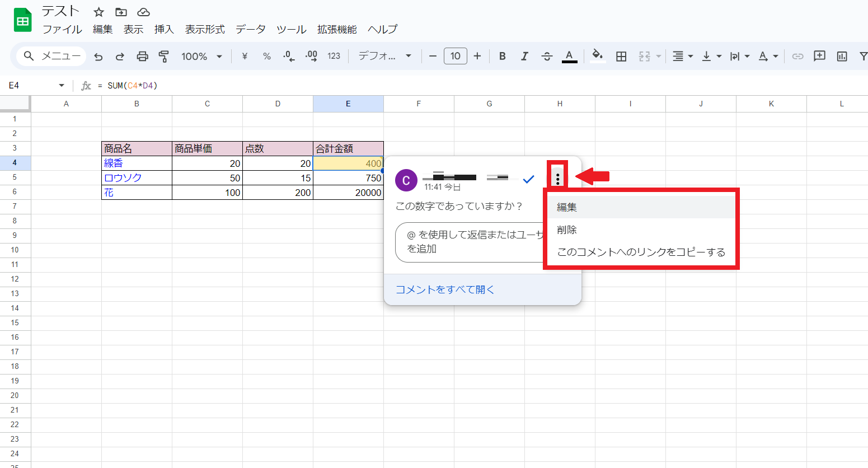Open the three-dot comment options menu
This screenshot has height=468, width=868.
click(557, 179)
